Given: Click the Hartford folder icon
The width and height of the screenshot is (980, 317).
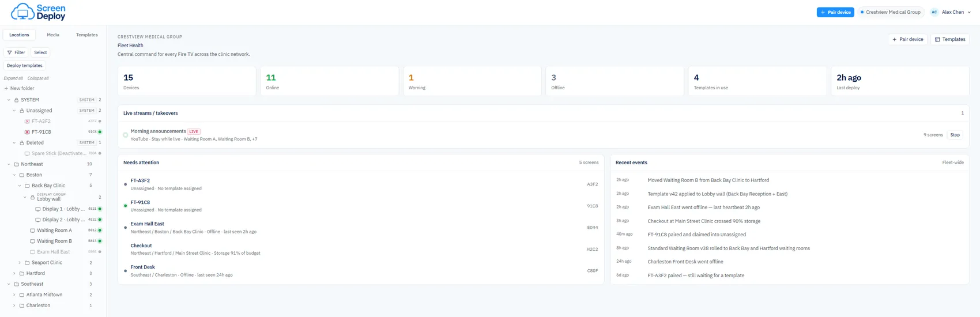Looking at the screenshot, I should (x=21, y=274).
